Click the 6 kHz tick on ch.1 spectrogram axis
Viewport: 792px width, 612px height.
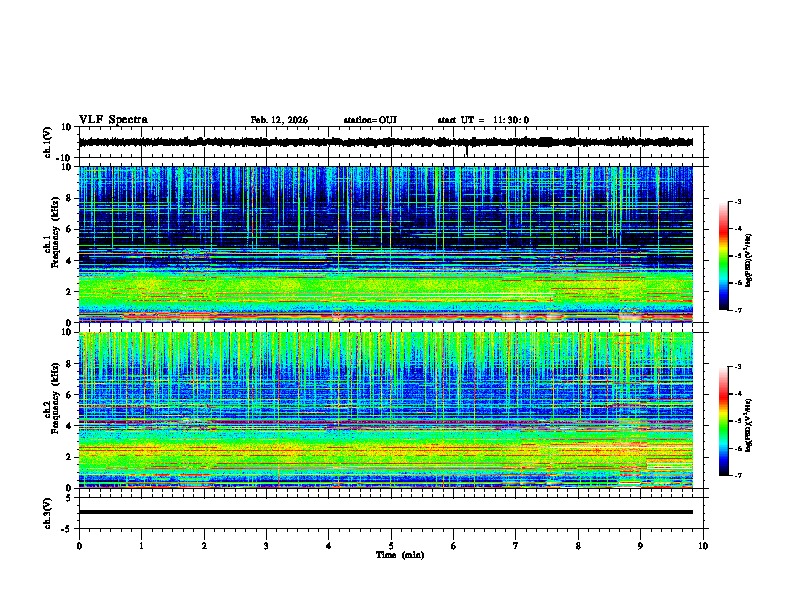coord(69,229)
